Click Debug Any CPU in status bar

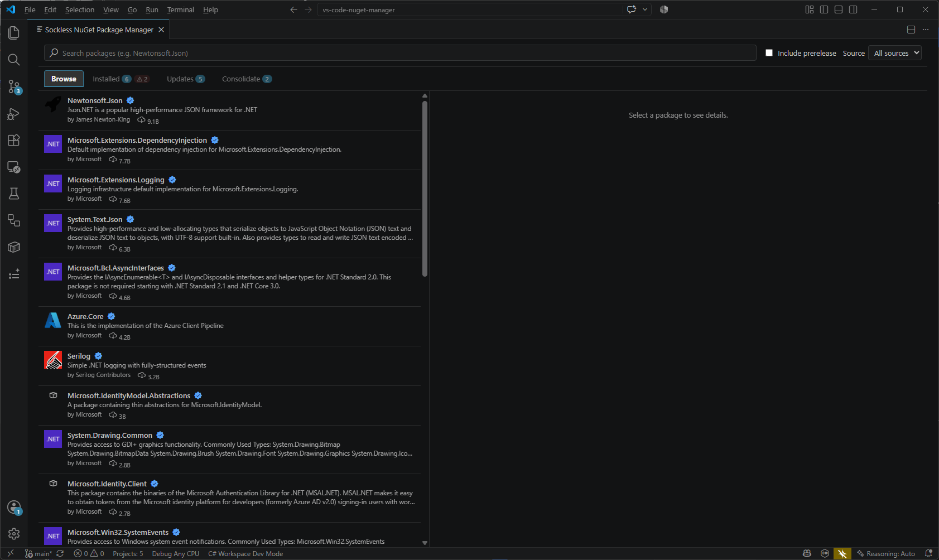coord(175,554)
